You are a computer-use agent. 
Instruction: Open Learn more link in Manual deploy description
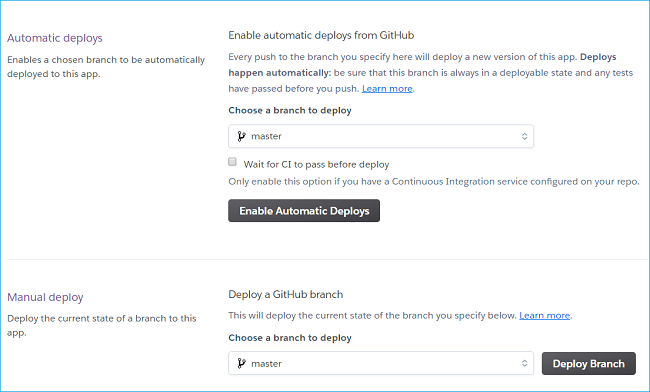click(x=544, y=315)
